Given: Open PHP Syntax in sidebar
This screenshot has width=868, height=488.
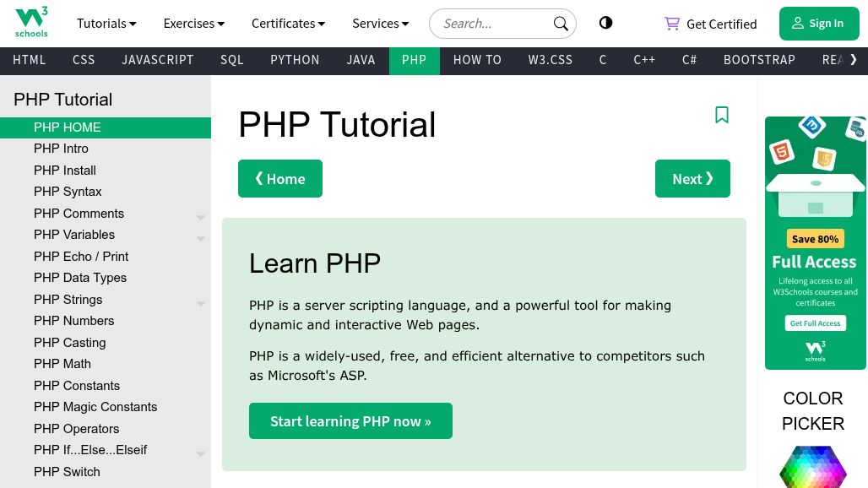Looking at the screenshot, I should coord(106,192).
